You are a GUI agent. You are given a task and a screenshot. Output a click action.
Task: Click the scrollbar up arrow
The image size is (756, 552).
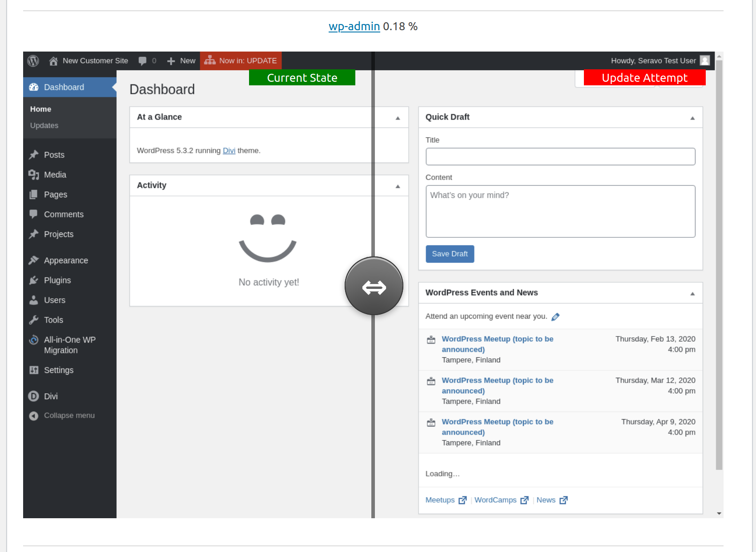[x=719, y=56]
